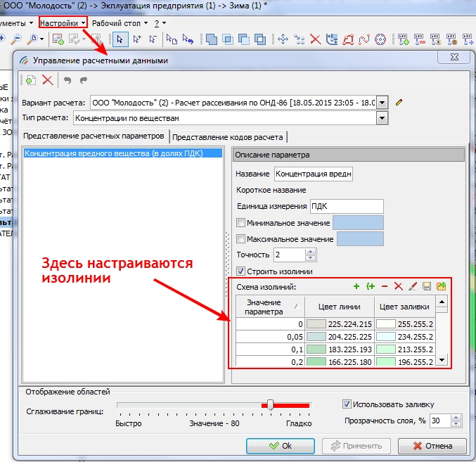Click the undo arrow in the dialog toolbar
This screenshot has height=462, width=476.
coord(67,80)
